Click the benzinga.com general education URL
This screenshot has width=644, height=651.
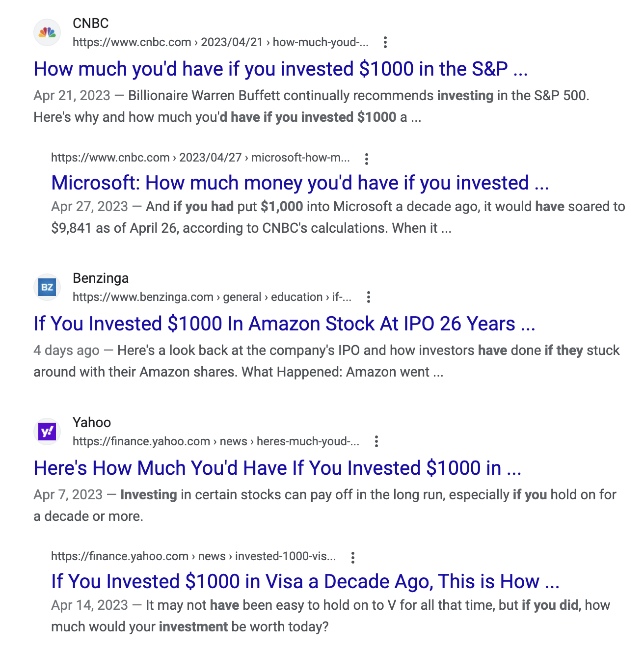[212, 297]
